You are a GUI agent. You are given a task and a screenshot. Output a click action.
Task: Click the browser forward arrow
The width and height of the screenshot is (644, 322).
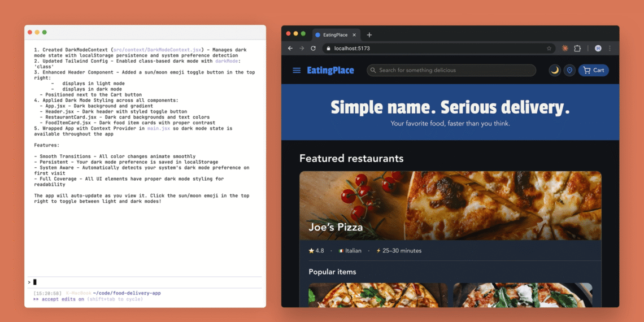pos(302,49)
